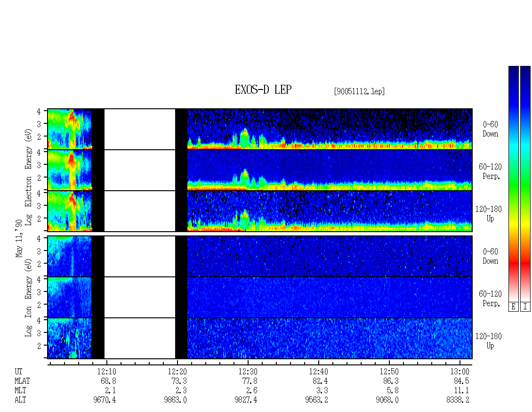The width and height of the screenshot is (532, 412).
Task: Click the MLT value 3.3
Action: pyautogui.click(x=322, y=391)
